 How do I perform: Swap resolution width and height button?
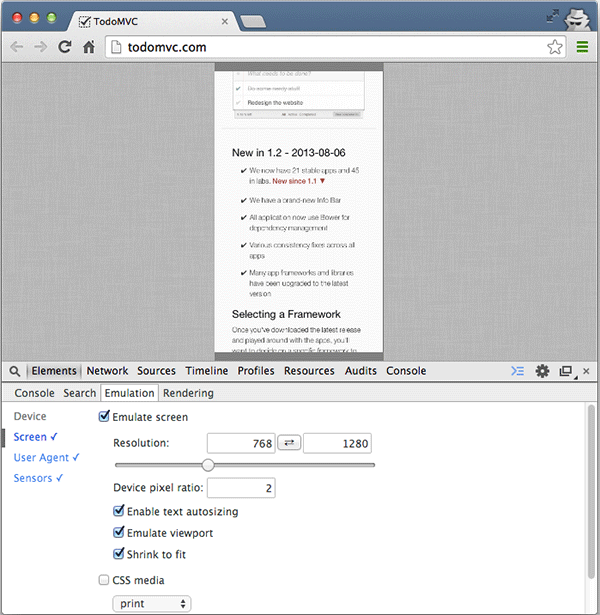pos(289,443)
